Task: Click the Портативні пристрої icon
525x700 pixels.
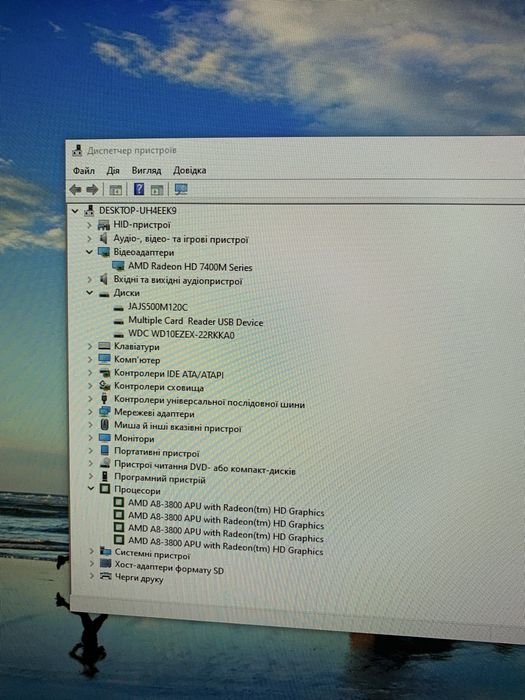Action: (x=104, y=451)
